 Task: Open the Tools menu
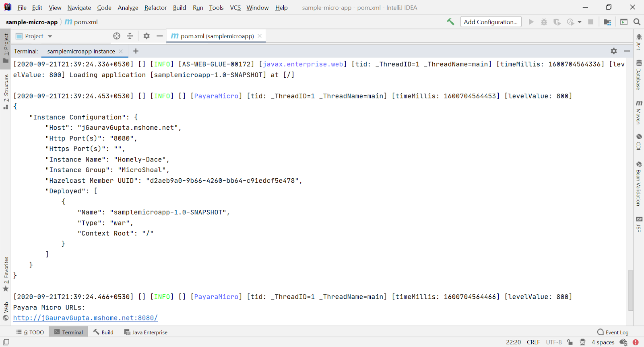tap(216, 8)
